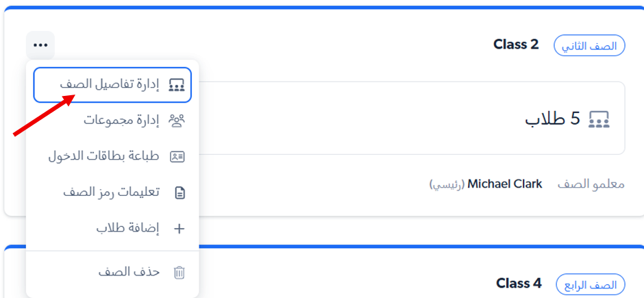Image resolution: width=644 pixels, height=298 pixels.
Task: Open the Class 4 title
Action: click(x=519, y=284)
